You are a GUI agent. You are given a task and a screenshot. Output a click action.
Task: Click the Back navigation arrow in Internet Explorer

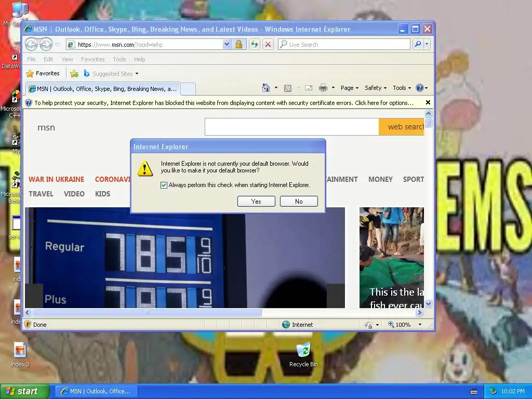[31, 44]
